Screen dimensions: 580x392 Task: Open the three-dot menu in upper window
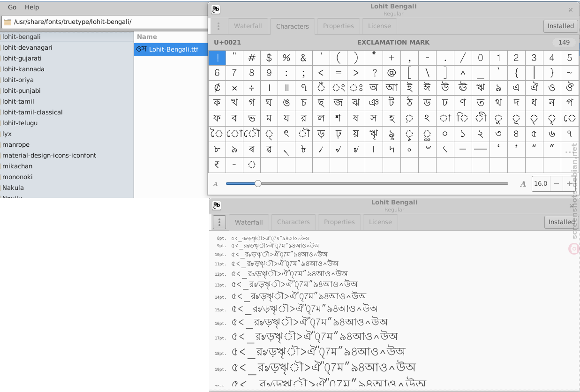tap(218, 26)
